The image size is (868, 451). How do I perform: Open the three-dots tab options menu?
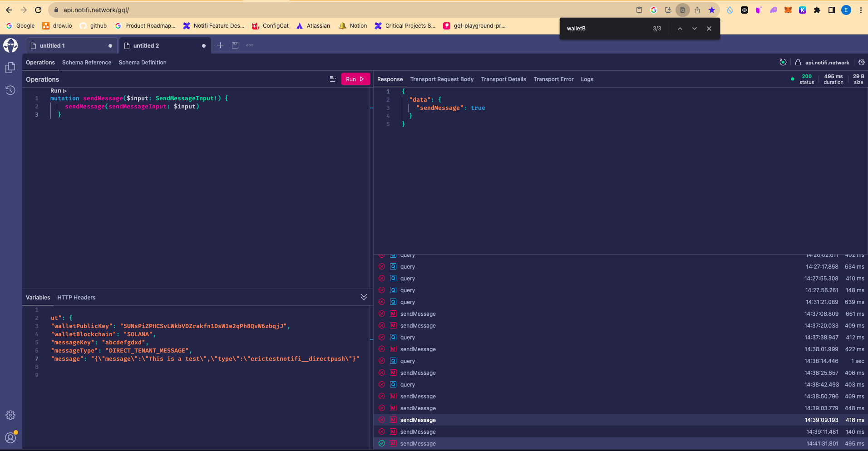click(x=250, y=45)
